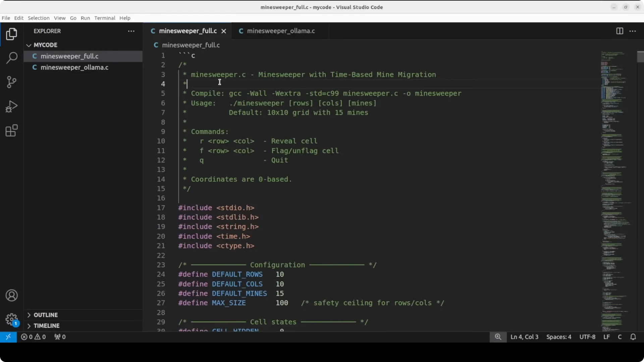Click the Spaces: 4 indentation setting
Viewport: 644px width, 362px height.
[558, 337]
